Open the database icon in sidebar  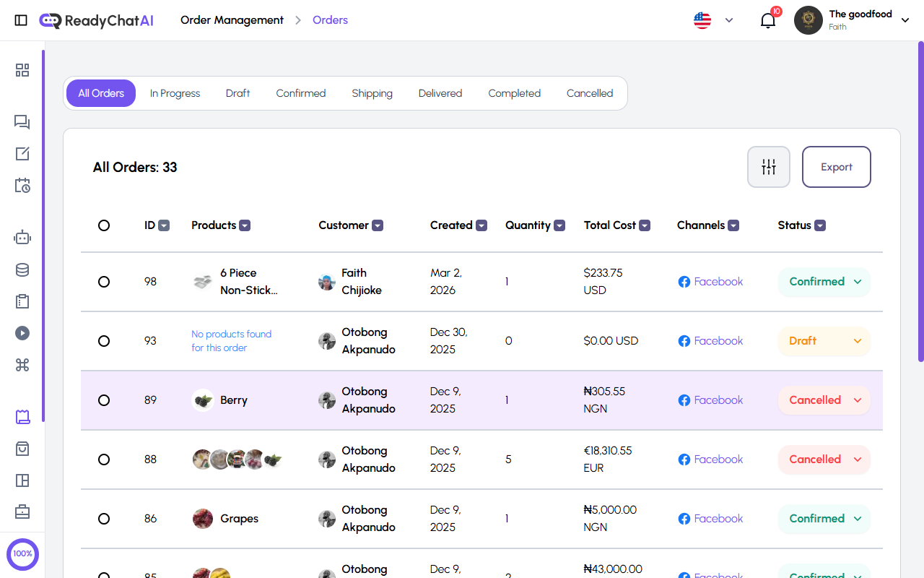pos(22,270)
